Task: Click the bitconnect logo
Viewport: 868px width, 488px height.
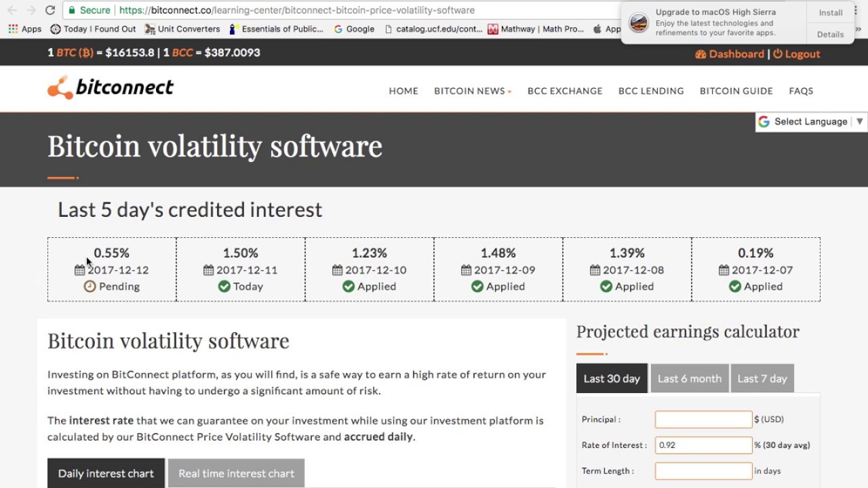Action: click(x=111, y=87)
